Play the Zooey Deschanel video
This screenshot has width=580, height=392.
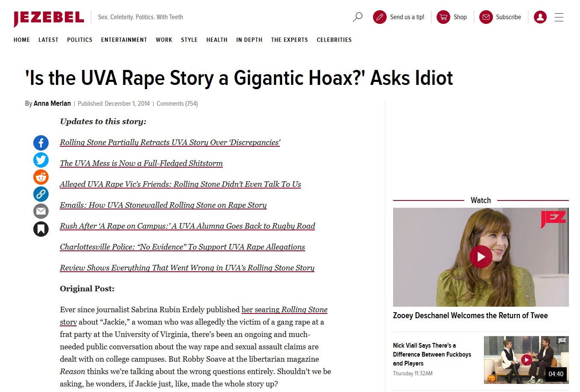[x=481, y=257]
